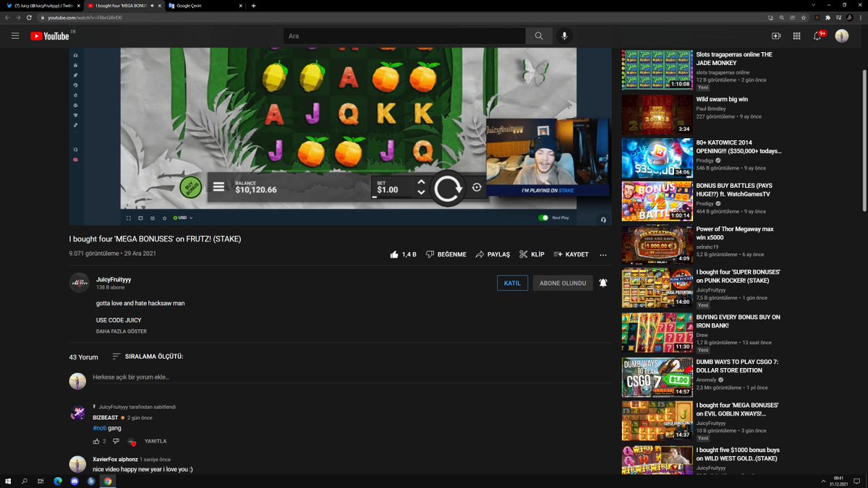Like BIZBEAST's pinned comment

[x=96, y=441]
